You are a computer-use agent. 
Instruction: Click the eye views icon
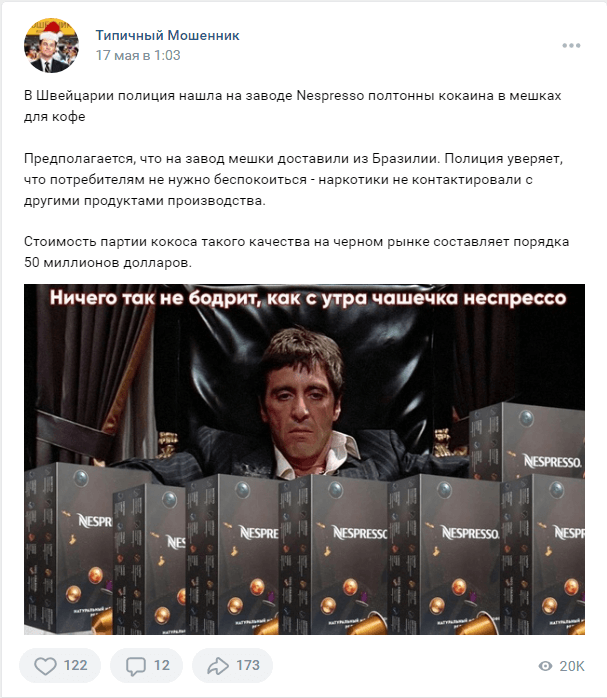545,666
